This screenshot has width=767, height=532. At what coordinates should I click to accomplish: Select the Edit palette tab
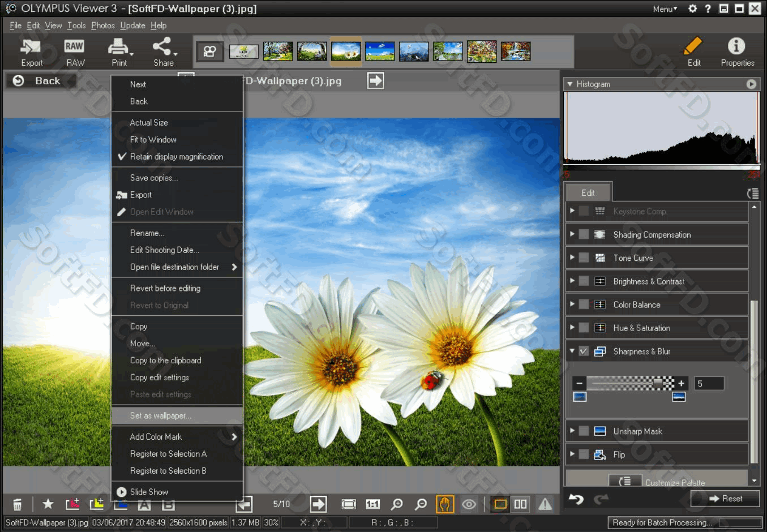coord(588,192)
